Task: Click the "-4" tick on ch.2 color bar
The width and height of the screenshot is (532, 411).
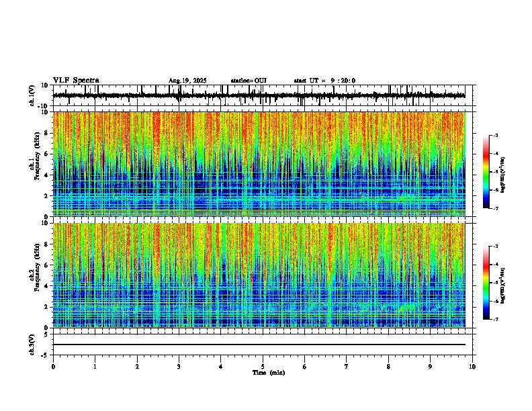Action: (495, 265)
